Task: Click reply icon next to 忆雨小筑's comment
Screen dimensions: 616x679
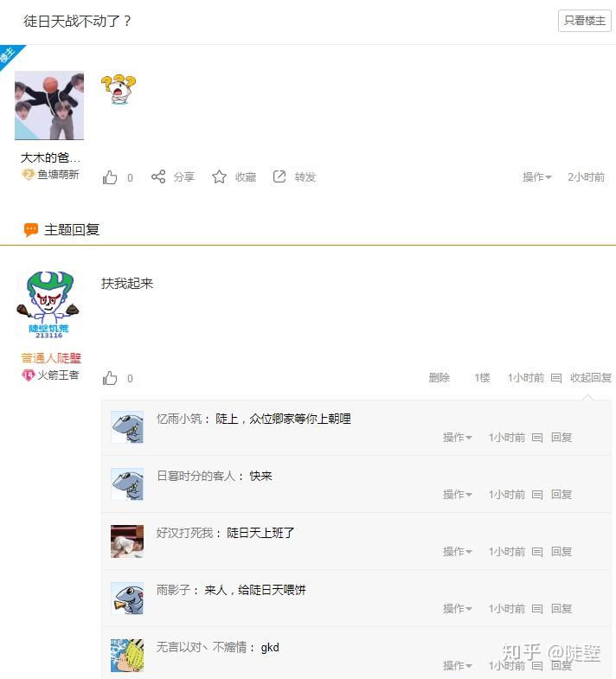Action: tap(537, 438)
